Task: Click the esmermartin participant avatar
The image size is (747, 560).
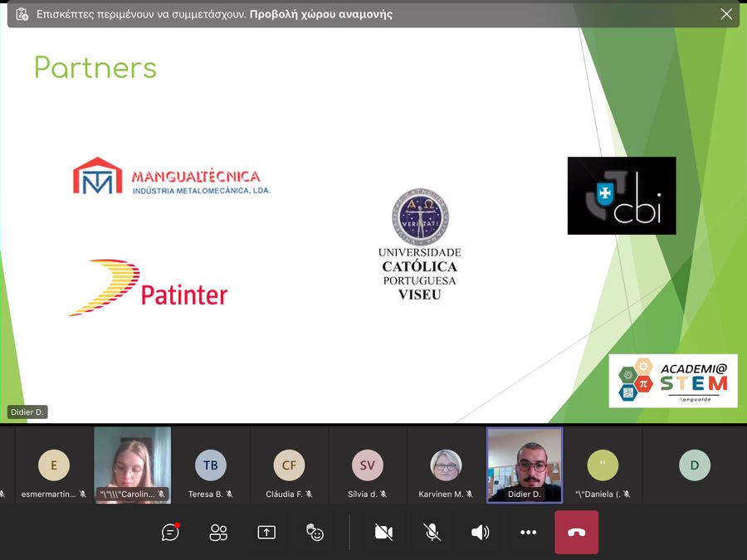Action: 54,465
